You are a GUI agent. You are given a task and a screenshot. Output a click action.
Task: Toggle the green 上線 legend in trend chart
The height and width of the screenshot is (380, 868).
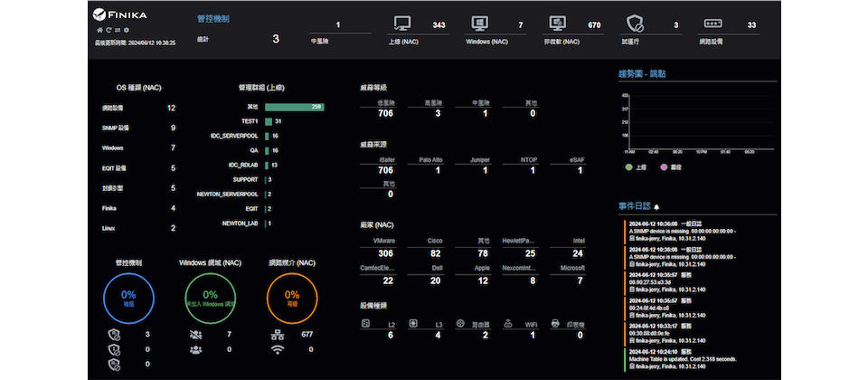coord(629,167)
